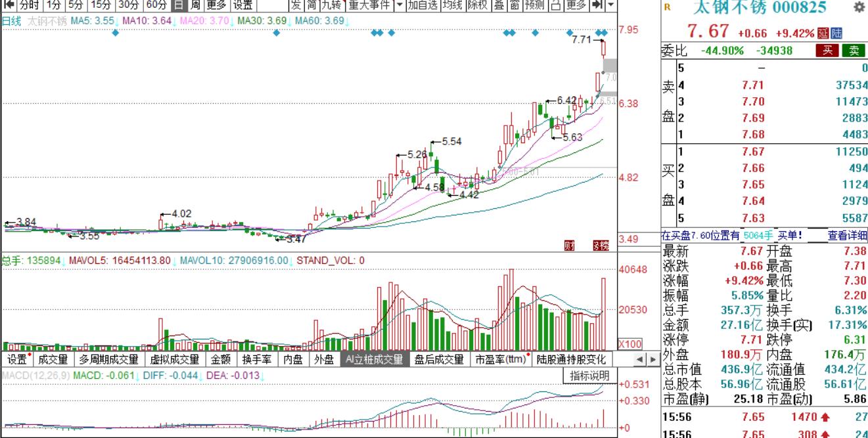Click the 7.71 high price label on chart
Viewport: 868px width, 438px height.
pyautogui.click(x=582, y=39)
